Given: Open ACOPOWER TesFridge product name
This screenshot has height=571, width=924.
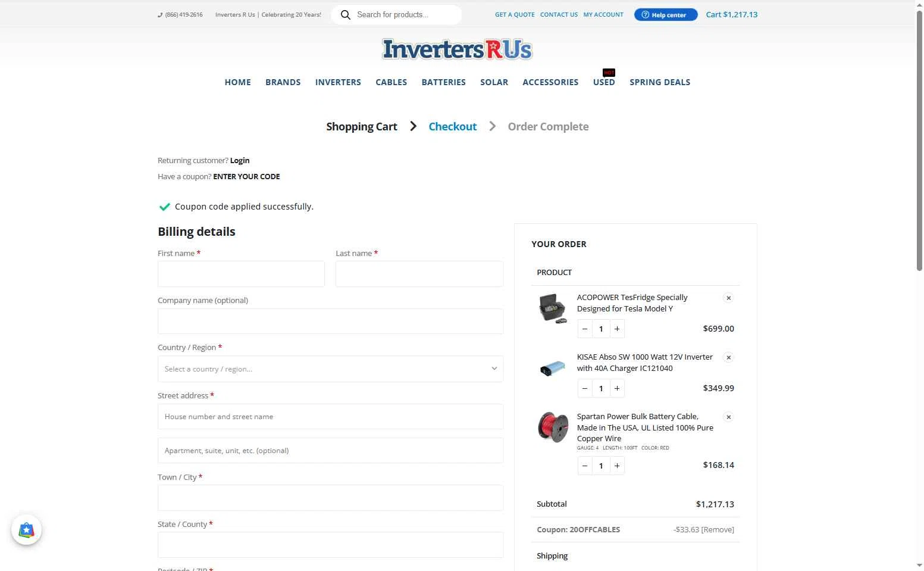Looking at the screenshot, I should point(632,303).
